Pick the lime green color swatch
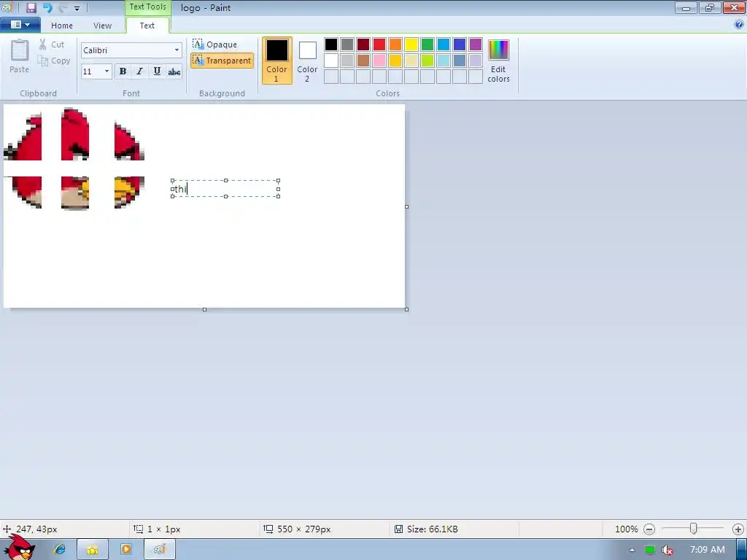Viewport: 747px width, 560px height. click(x=427, y=61)
